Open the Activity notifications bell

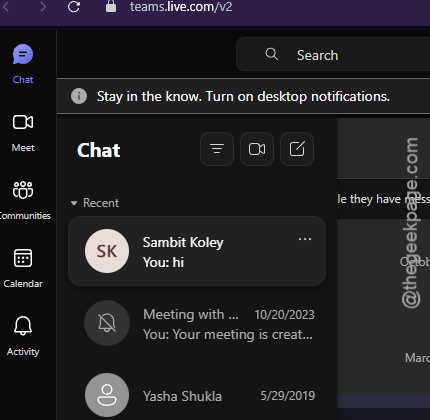pos(23,336)
